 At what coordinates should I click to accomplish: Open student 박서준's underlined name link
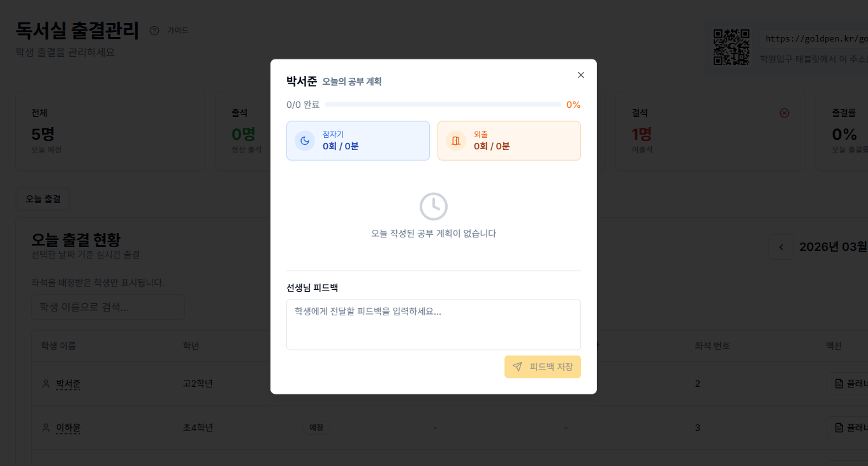66,383
